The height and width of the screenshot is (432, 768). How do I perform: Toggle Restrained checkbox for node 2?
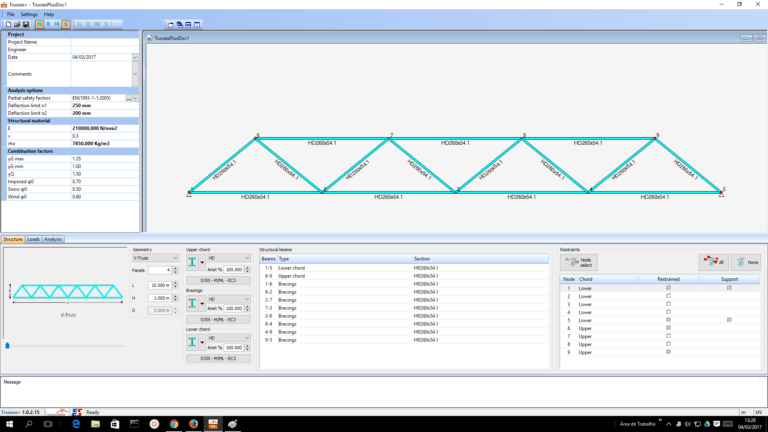coord(668,296)
